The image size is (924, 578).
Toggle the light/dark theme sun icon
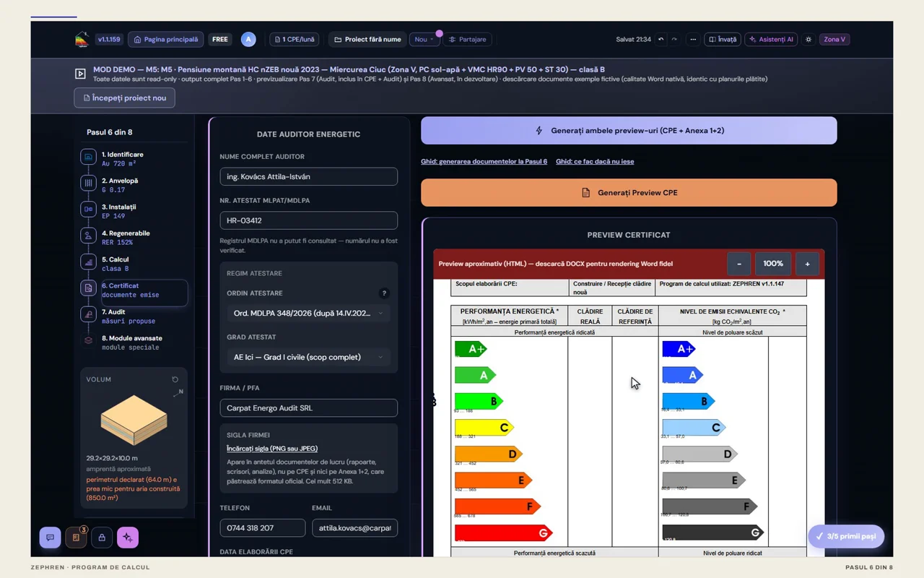click(x=808, y=40)
